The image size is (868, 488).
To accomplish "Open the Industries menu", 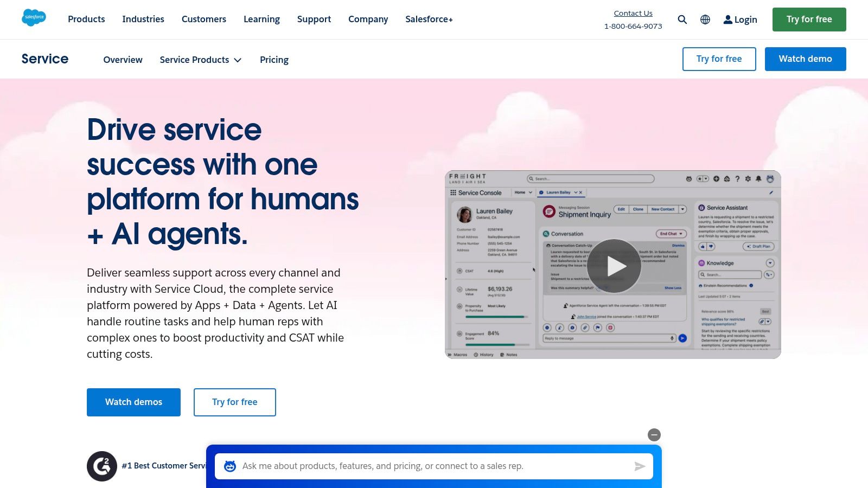I will point(143,19).
